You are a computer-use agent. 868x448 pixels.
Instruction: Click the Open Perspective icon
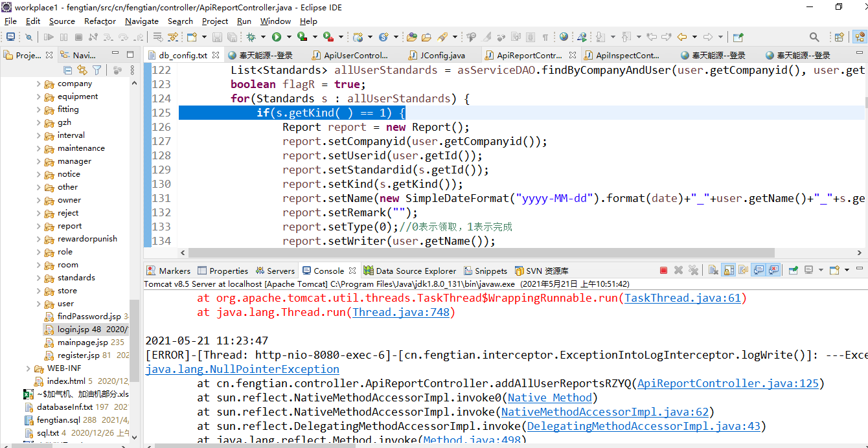(x=839, y=38)
